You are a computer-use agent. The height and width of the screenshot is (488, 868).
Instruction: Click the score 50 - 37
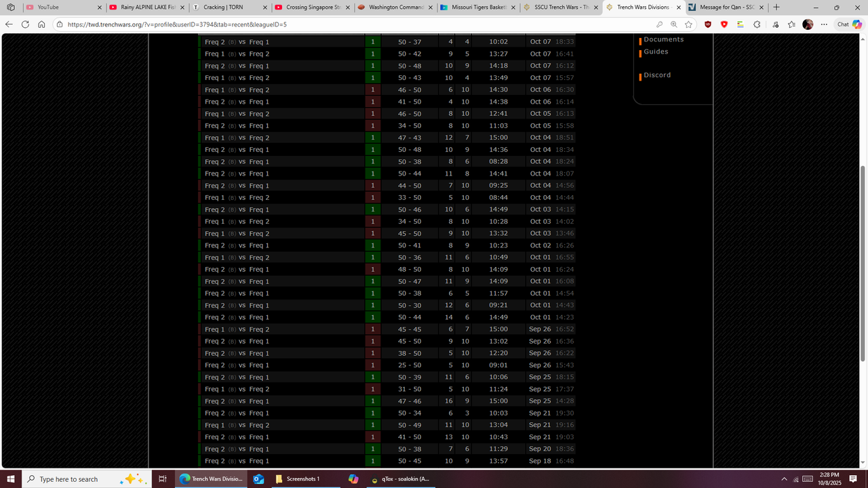tap(410, 42)
